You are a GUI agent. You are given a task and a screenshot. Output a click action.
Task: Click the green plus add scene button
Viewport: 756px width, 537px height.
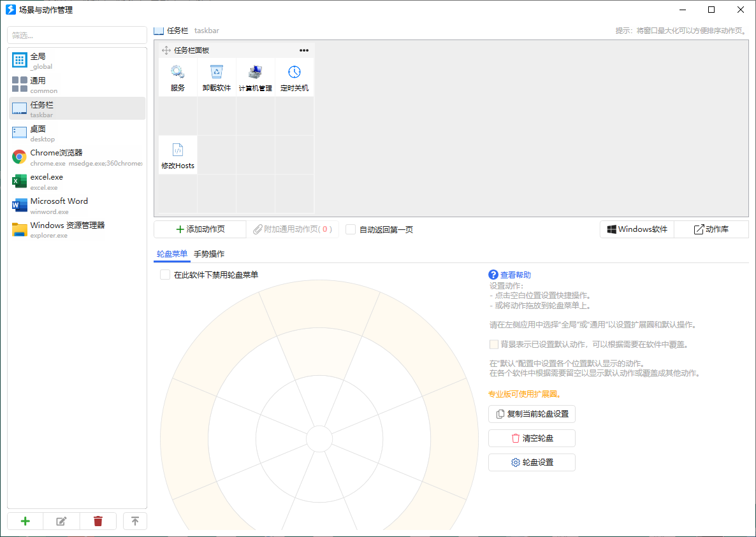25,521
